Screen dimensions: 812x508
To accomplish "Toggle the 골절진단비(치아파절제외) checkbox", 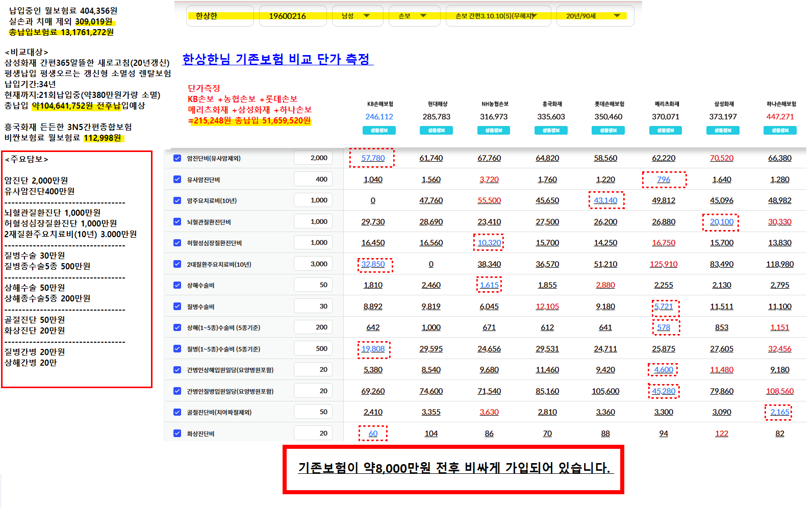I will [x=177, y=412].
